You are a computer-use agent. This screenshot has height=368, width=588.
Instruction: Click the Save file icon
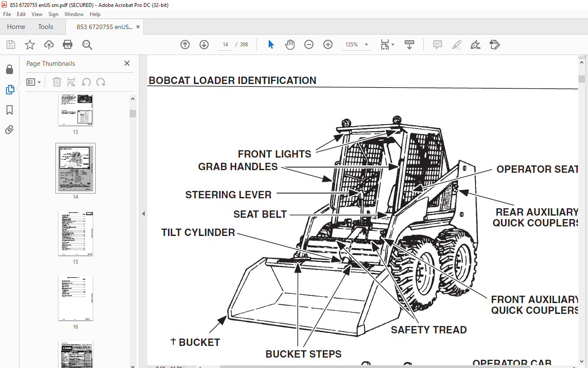click(x=11, y=45)
